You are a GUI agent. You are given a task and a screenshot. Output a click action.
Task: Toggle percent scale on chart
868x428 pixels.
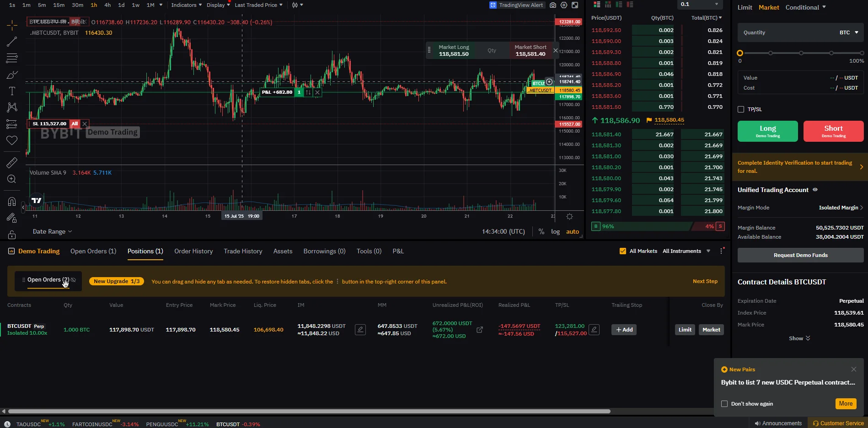click(541, 231)
